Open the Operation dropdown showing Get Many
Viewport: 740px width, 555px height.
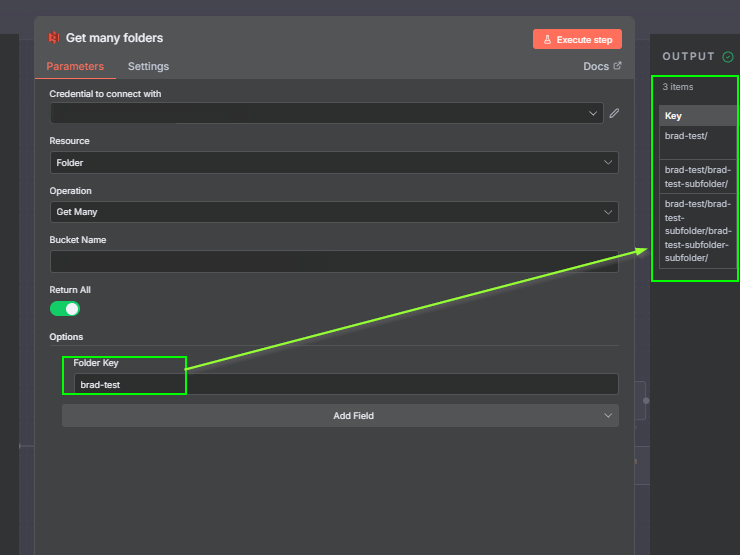point(333,212)
